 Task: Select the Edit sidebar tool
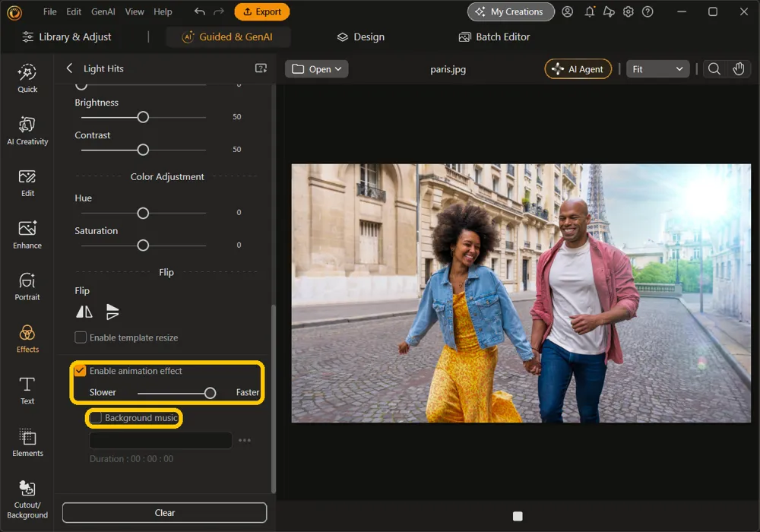coord(27,183)
